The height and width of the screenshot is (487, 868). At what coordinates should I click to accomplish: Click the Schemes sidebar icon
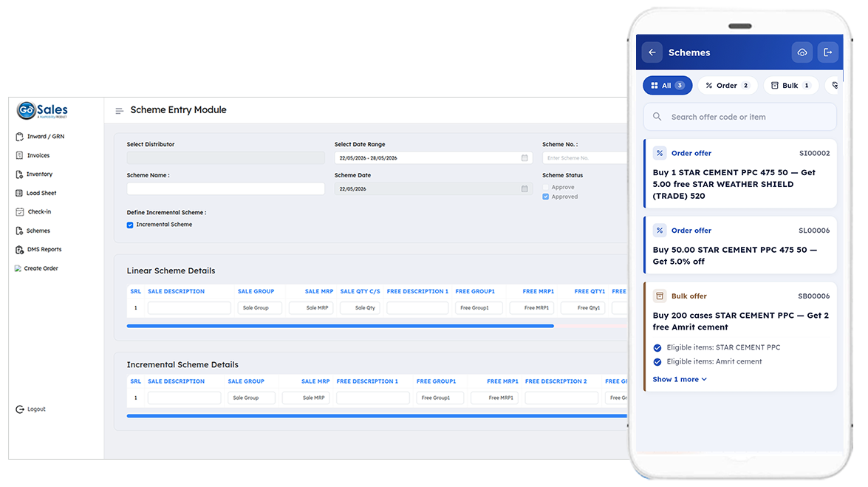pos(19,231)
